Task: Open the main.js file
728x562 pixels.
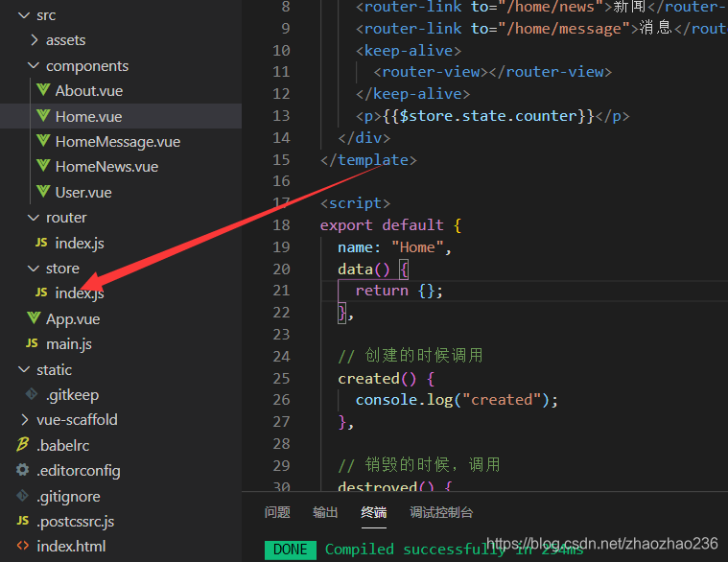Action: pyautogui.click(x=69, y=344)
